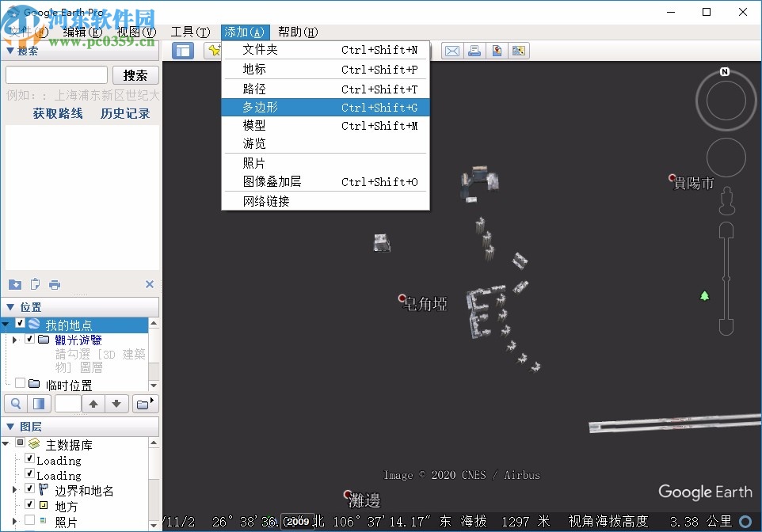Click the print icon in the Places panel
This screenshot has height=532, width=762.
pos(55,285)
